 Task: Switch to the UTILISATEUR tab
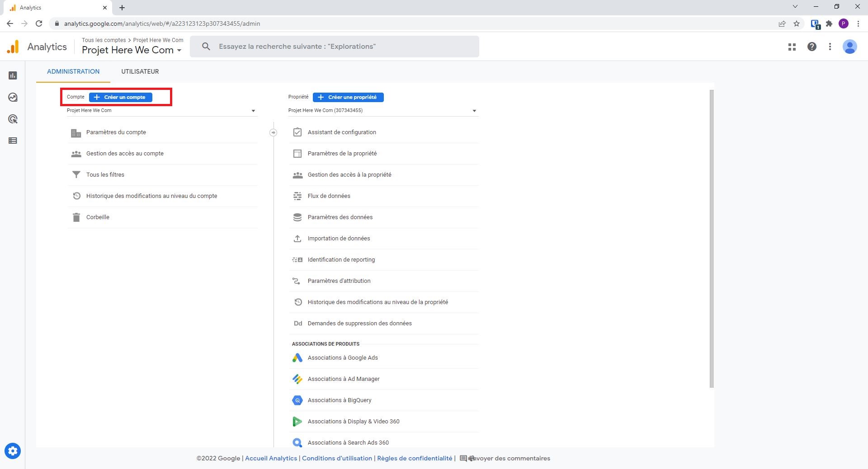click(x=140, y=71)
